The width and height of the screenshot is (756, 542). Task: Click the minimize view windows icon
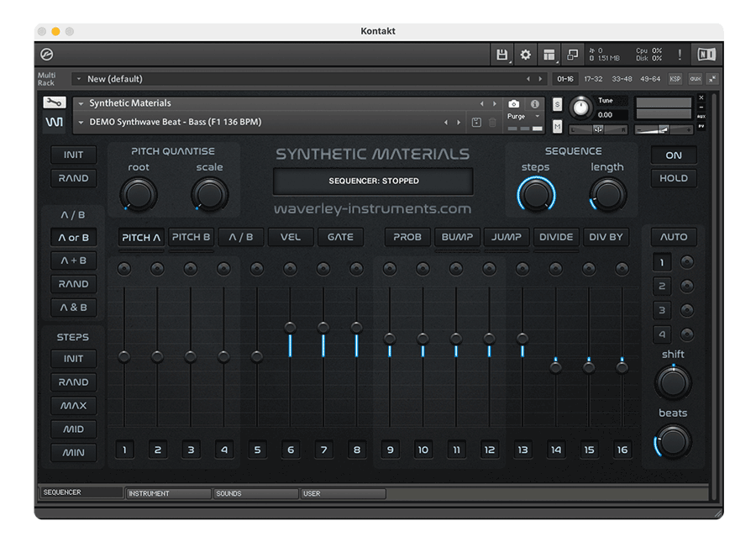pyautogui.click(x=572, y=55)
